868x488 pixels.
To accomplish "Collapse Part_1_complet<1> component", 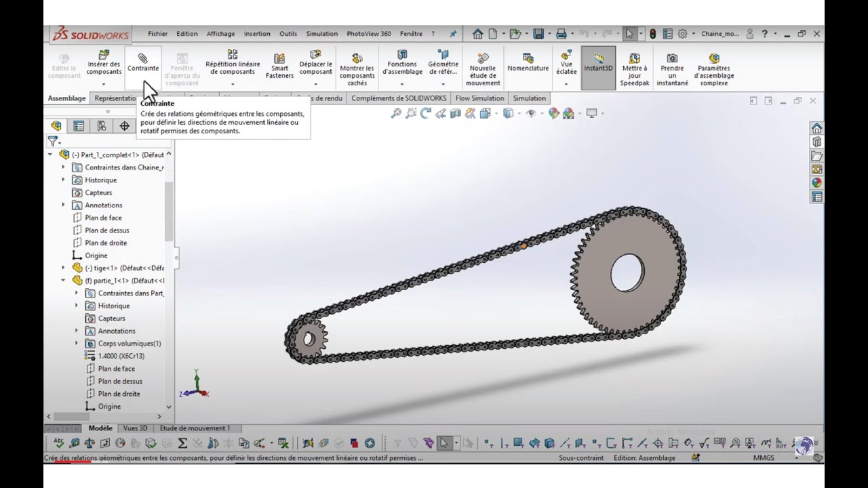I will click(x=50, y=155).
